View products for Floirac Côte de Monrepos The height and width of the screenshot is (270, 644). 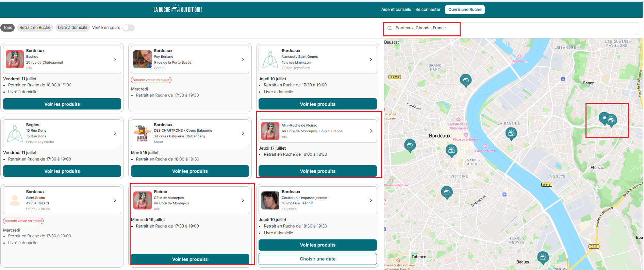click(x=190, y=259)
